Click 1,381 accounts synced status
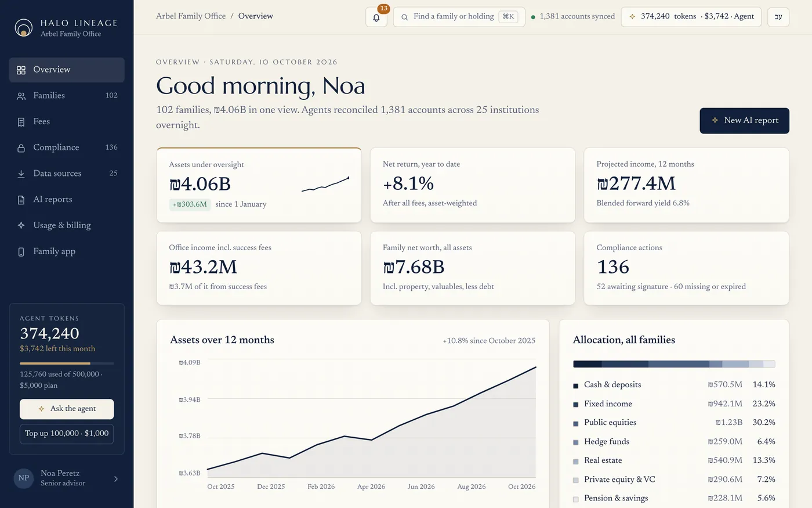Screen dimensions: 812x508 tap(573, 16)
